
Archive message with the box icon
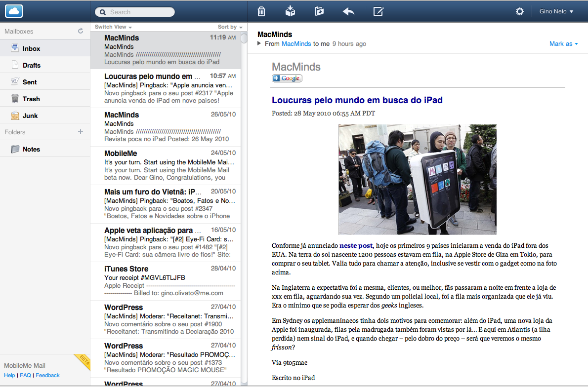[x=290, y=11]
